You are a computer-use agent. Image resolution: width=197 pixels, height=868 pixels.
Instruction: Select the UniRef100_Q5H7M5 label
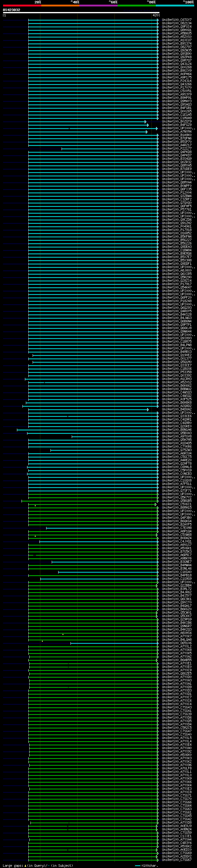point(176,440)
